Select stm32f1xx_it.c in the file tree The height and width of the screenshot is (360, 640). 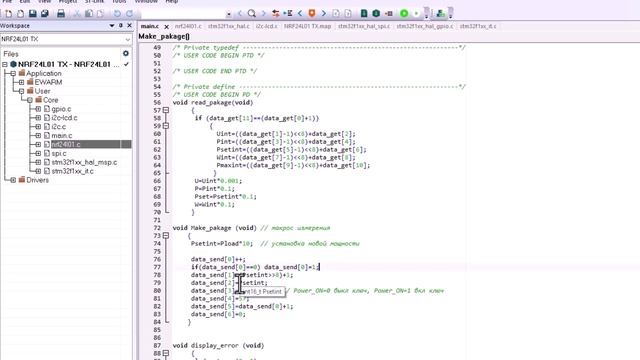click(72, 171)
